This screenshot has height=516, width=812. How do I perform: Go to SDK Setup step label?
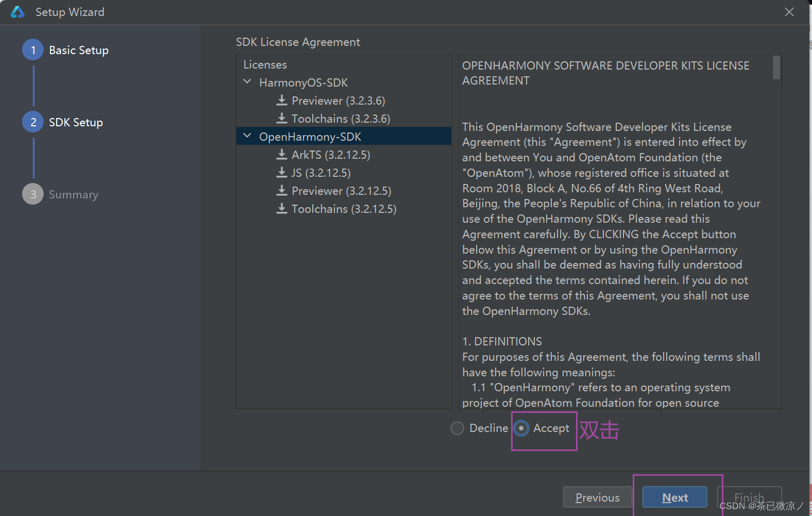[76, 122]
